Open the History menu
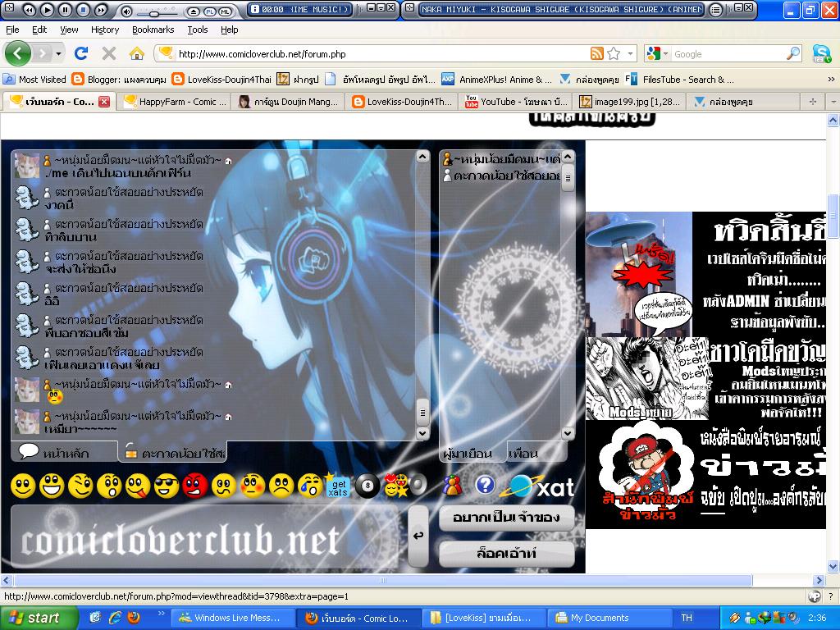The image size is (840, 630). click(104, 30)
